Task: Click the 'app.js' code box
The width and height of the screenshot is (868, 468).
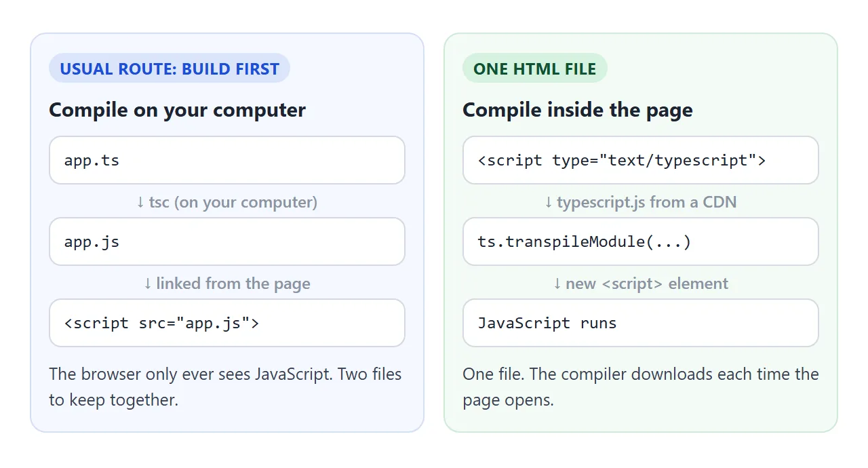Action: [227, 241]
